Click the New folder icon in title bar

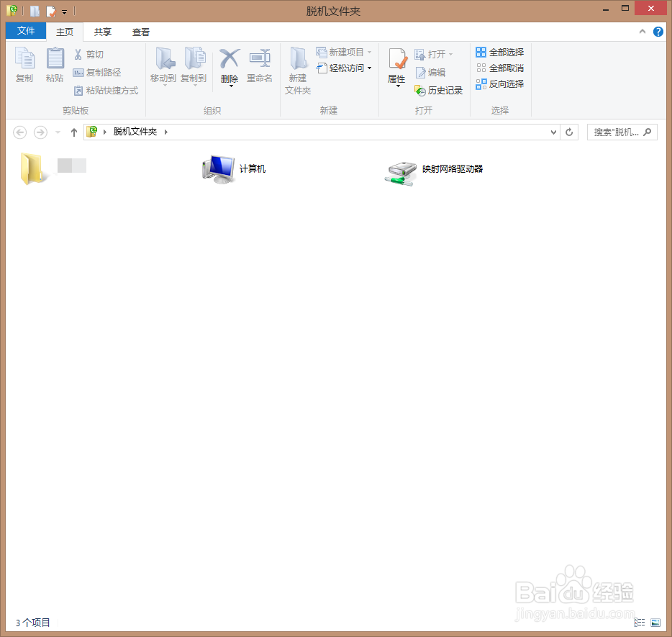pos(35,11)
